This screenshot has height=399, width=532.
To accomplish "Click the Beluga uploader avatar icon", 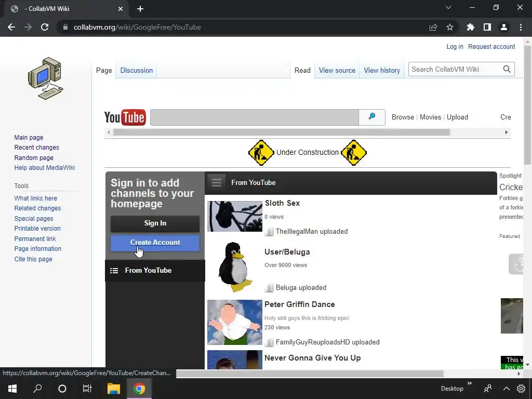I will tap(269, 288).
